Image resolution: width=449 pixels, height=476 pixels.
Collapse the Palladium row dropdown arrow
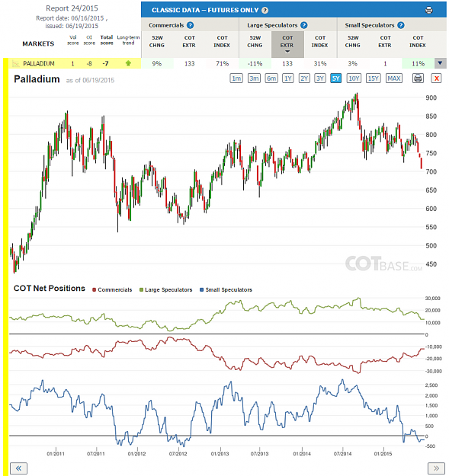coord(440,63)
